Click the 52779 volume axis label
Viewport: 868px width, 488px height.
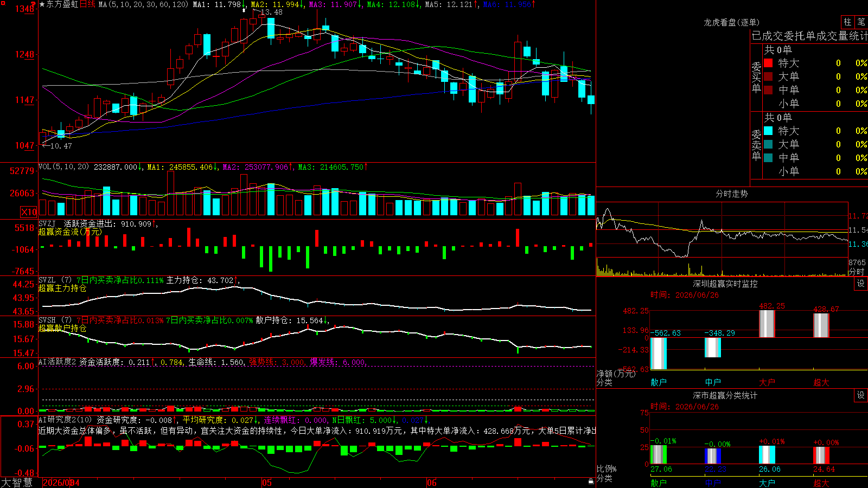22,171
